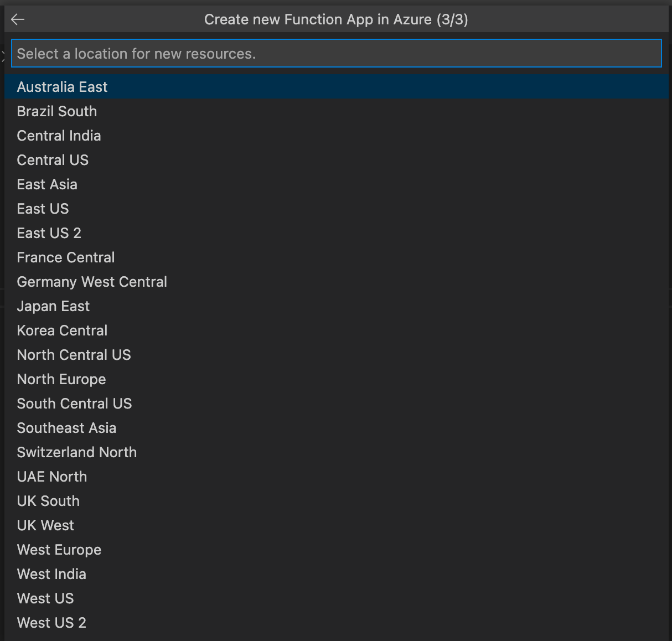
Task: Choose Korea Central location
Action: 62,330
